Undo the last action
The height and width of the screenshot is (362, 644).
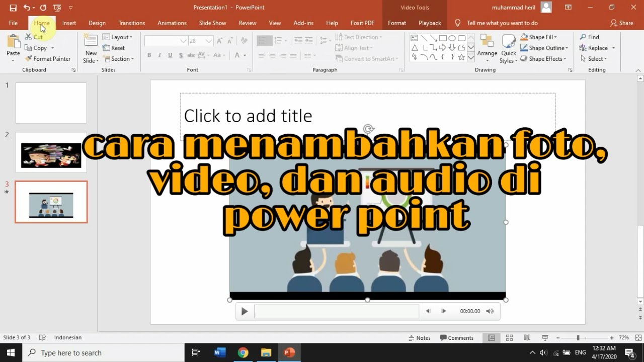[27, 8]
